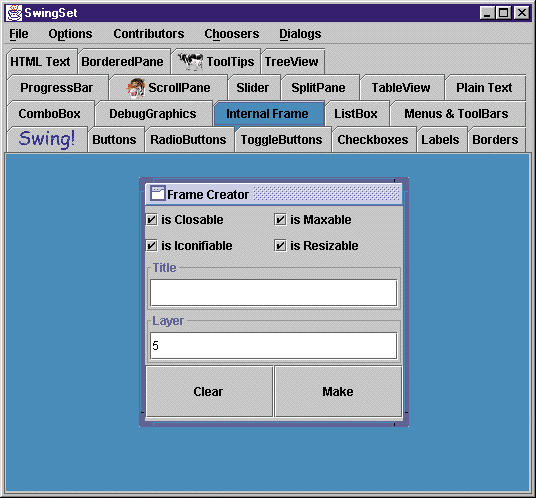Image resolution: width=536 pixels, height=498 pixels.
Task: Select the Slider tab
Action: click(254, 88)
